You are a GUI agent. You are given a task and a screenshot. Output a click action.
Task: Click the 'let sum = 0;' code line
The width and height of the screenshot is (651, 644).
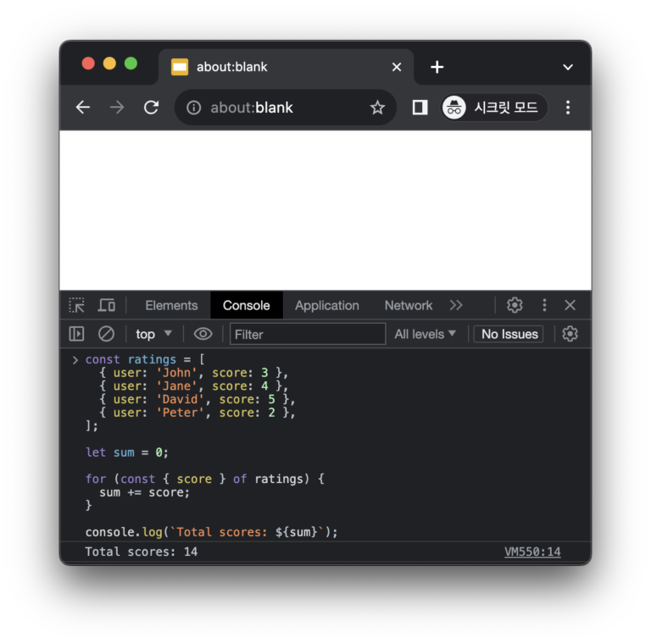[x=126, y=452]
